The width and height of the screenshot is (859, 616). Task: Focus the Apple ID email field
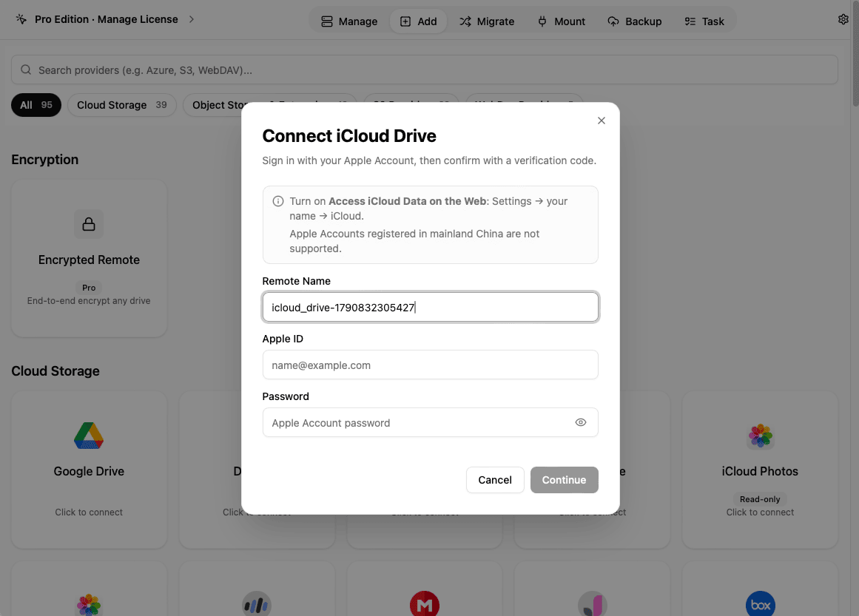tap(430, 365)
